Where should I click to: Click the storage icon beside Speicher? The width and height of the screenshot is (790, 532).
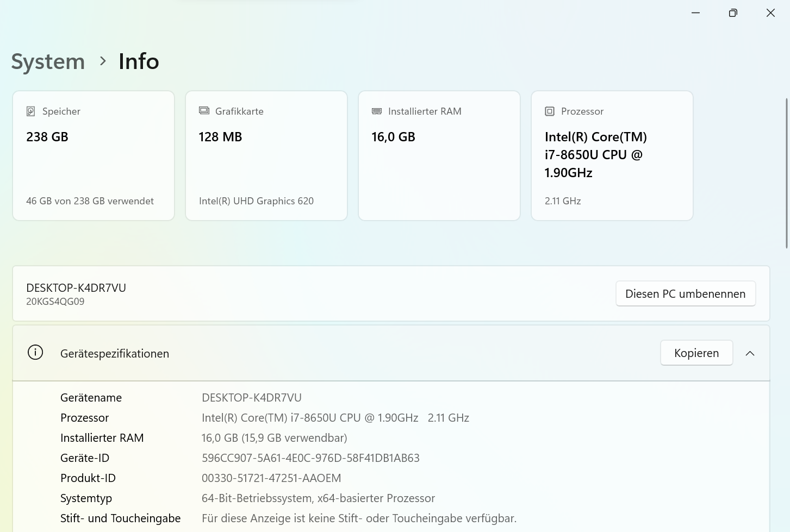(x=31, y=111)
